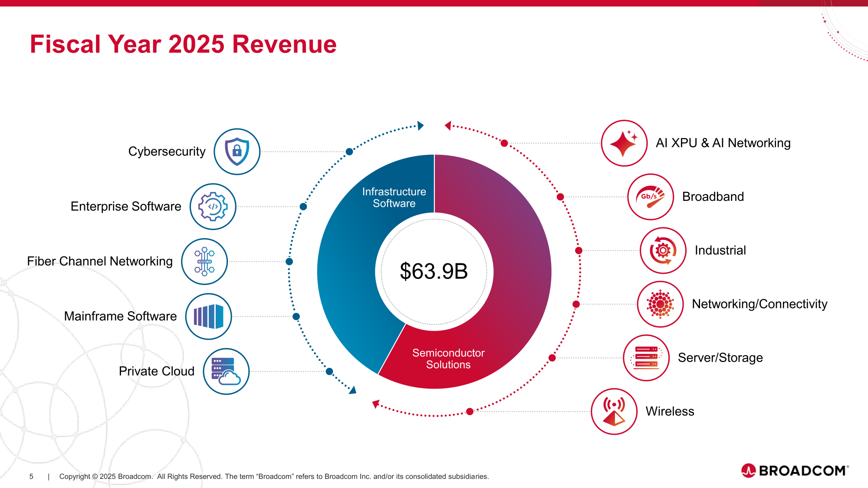Click the copyright footer text

pyautogui.click(x=274, y=476)
